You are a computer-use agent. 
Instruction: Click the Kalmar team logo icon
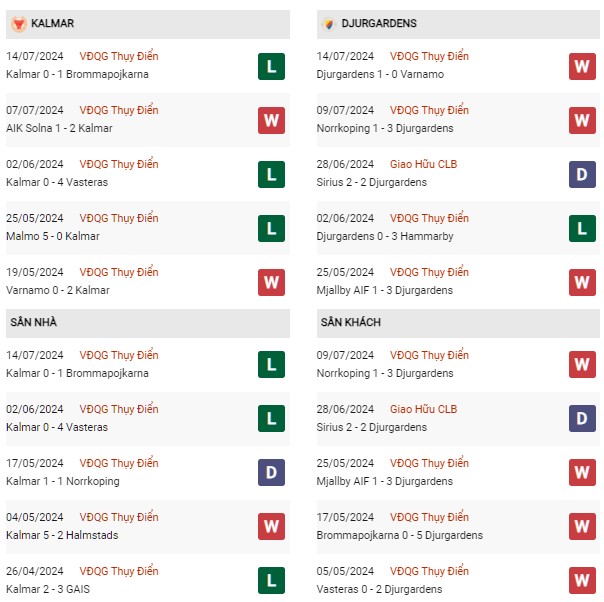coord(20,23)
